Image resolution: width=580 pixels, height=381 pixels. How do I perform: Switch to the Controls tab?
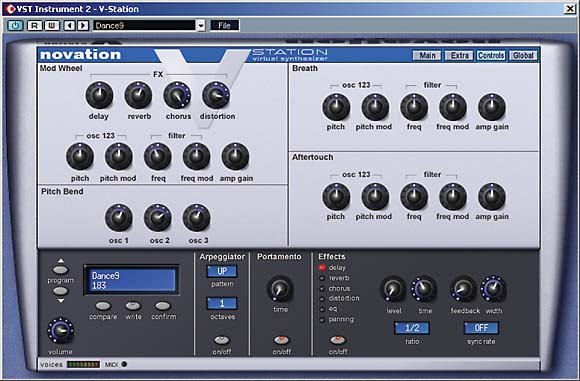(491, 55)
